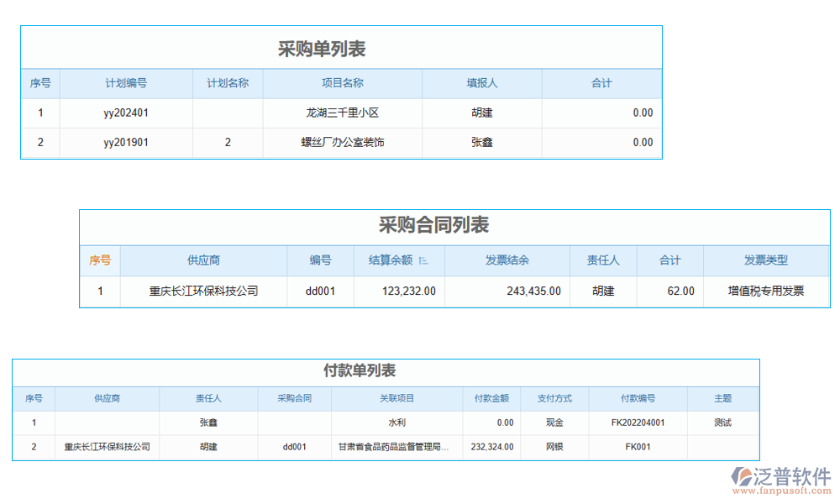Click the FK202204001 payment number cell
The width and height of the screenshot is (840, 504).
638,423
